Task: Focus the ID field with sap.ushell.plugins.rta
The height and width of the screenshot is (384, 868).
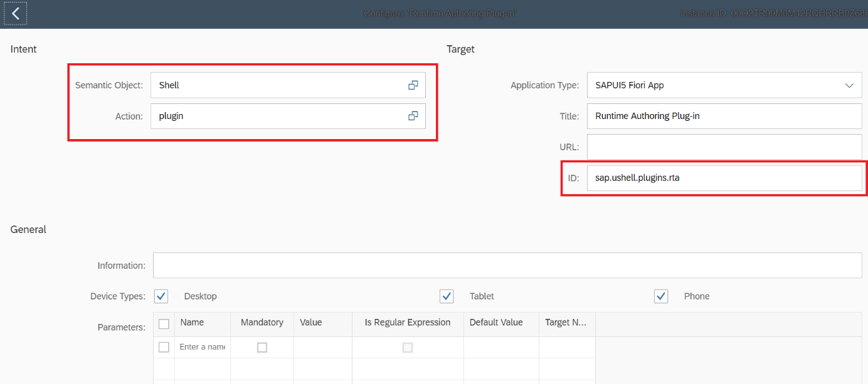Action: point(724,178)
